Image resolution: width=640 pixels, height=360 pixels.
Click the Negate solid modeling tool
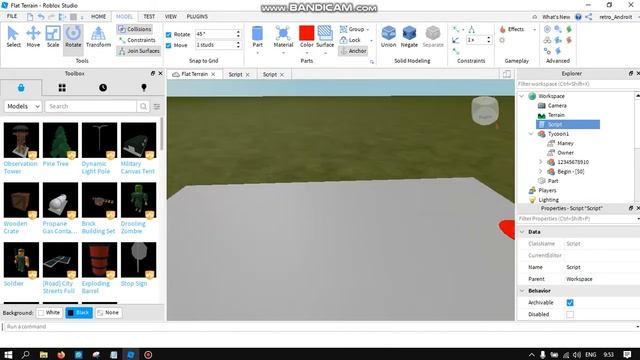(409, 37)
